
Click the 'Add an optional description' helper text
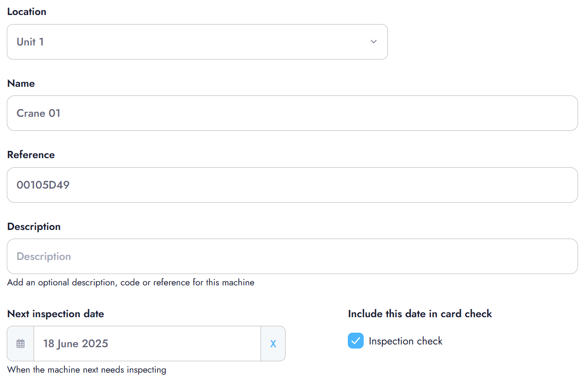pyautogui.click(x=131, y=283)
